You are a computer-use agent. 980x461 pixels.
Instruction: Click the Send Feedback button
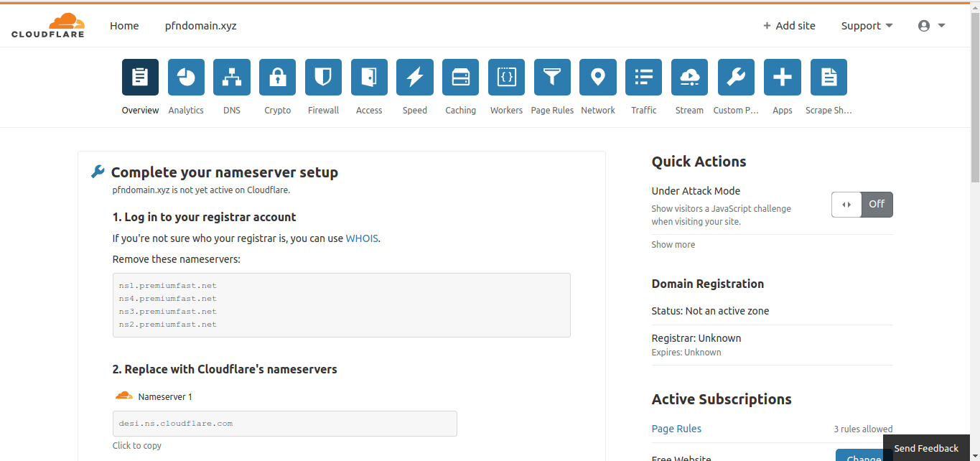click(926, 448)
